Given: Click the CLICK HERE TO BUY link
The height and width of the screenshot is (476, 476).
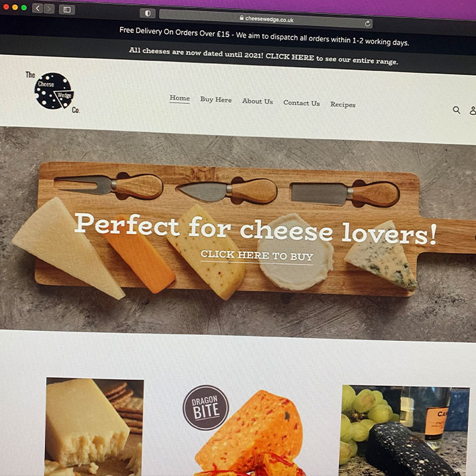Looking at the screenshot, I should coord(257,256).
